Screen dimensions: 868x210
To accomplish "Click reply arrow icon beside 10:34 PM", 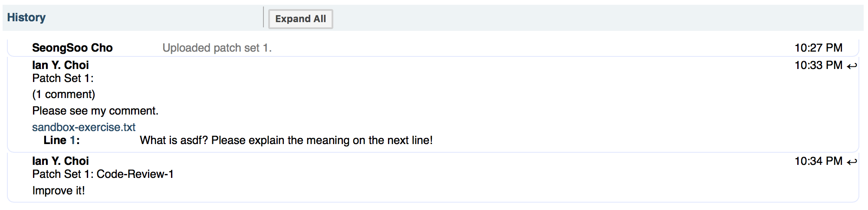I will pyautogui.click(x=852, y=162).
